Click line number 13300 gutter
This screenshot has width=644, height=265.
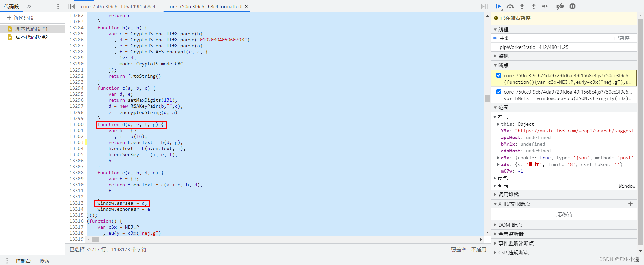click(76, 124)
